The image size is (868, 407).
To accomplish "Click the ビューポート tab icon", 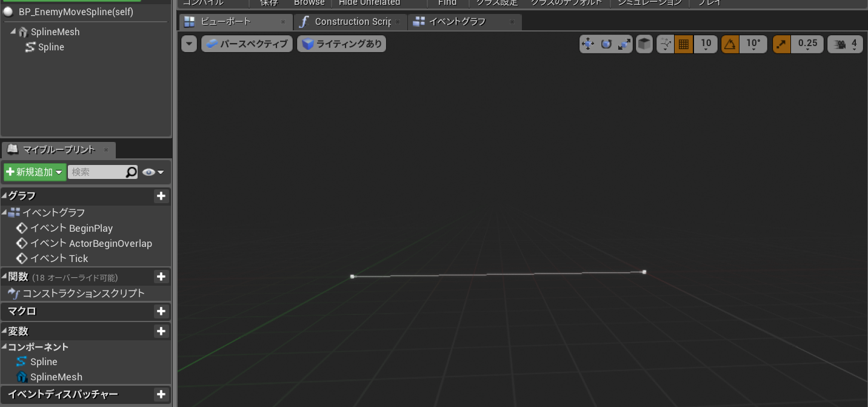I will [190, 22].
